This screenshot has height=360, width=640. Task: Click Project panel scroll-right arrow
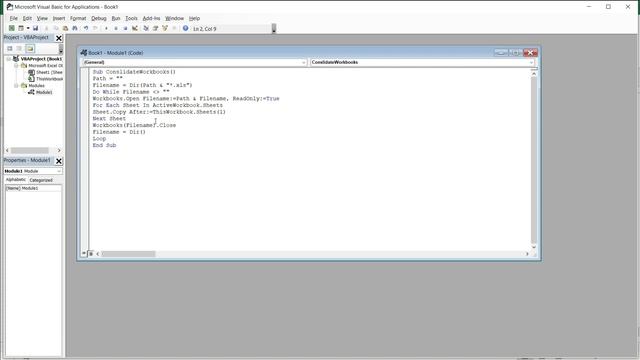pyautogui.click(x=59, y=150)
